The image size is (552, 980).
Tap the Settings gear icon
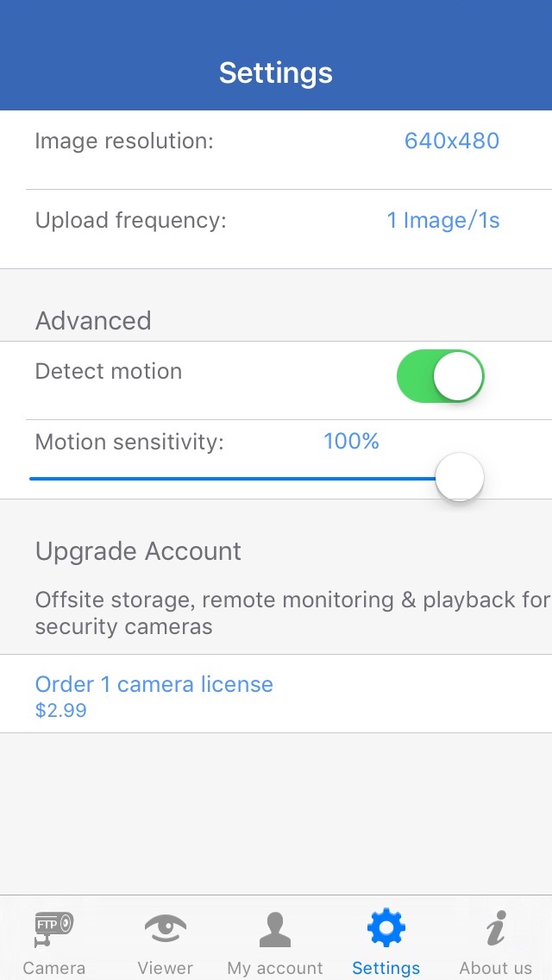(x=386, y=928)
